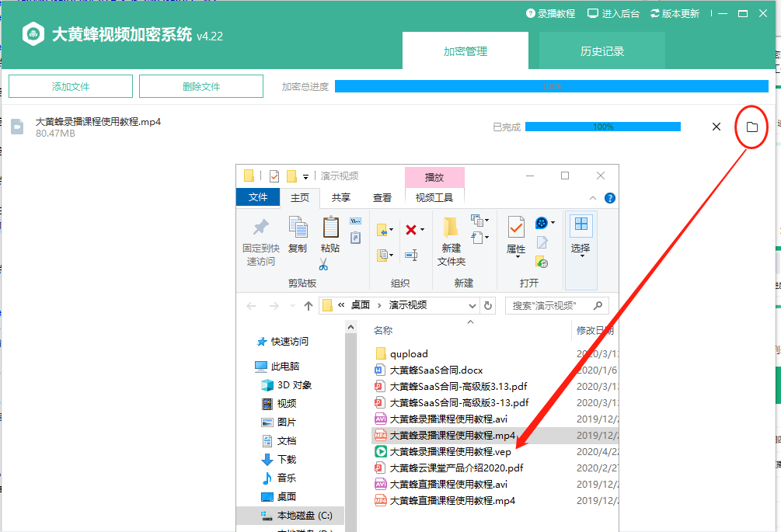Open the address bar dropdown arrow
The image size is (781, 532).
(x=472, y=305)
